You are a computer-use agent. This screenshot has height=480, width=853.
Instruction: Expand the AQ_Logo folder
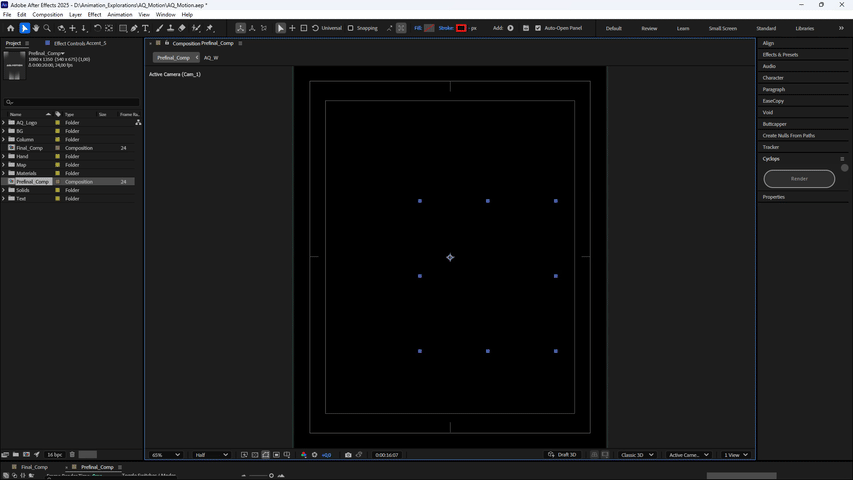coord(4,123)
